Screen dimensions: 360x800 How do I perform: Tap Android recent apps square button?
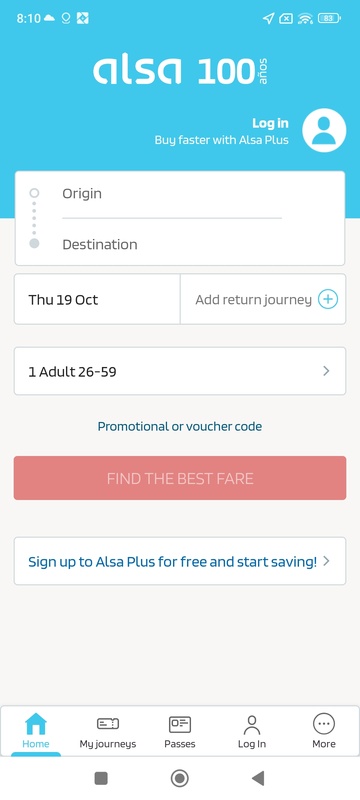pos(101,778)
